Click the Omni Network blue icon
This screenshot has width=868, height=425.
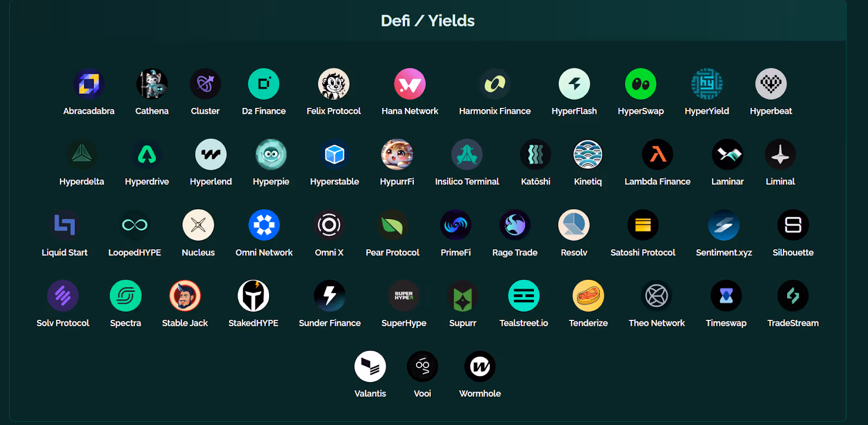[x=264, y=225]
